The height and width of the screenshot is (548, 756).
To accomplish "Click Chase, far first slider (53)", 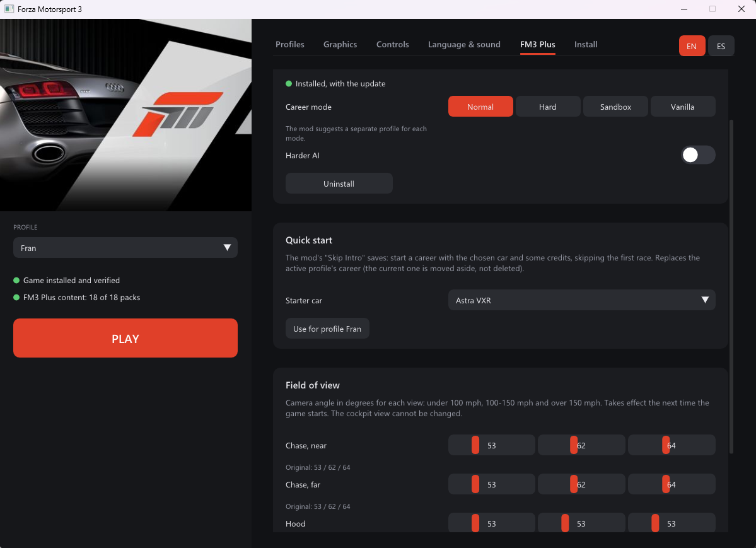I will point(491,484).
